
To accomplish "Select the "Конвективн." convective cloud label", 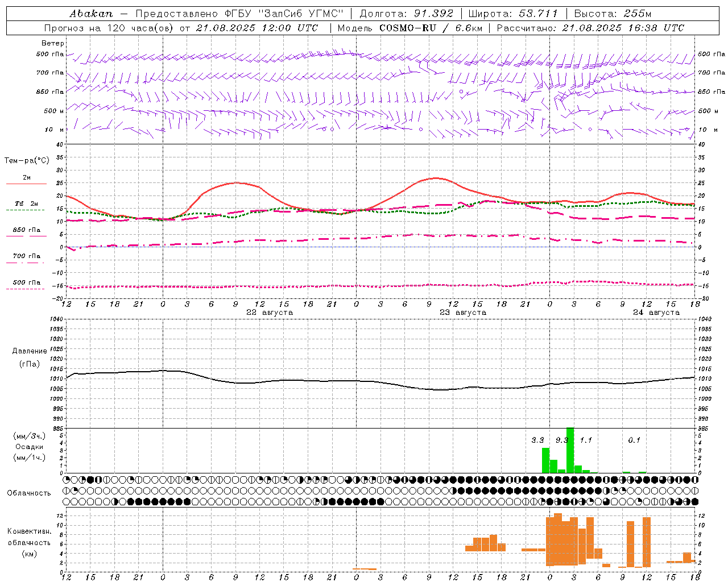I will pyautogui.click(x=29, y=531).
